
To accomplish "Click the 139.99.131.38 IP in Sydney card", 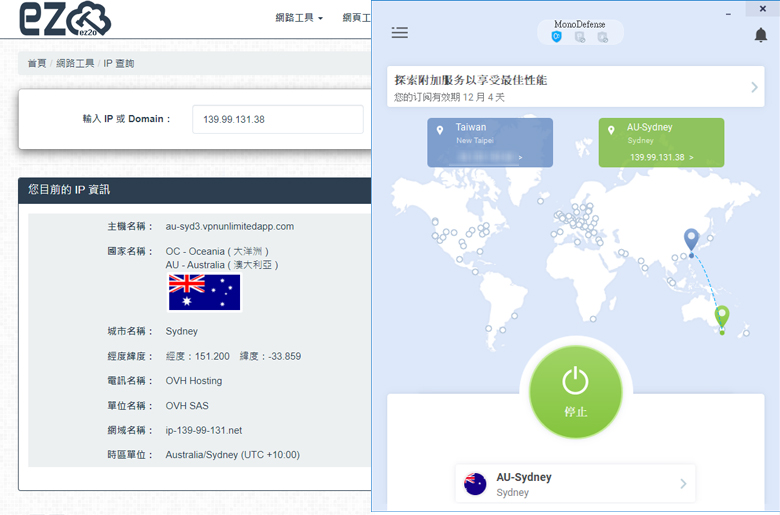I will click(x=658, y=157).
